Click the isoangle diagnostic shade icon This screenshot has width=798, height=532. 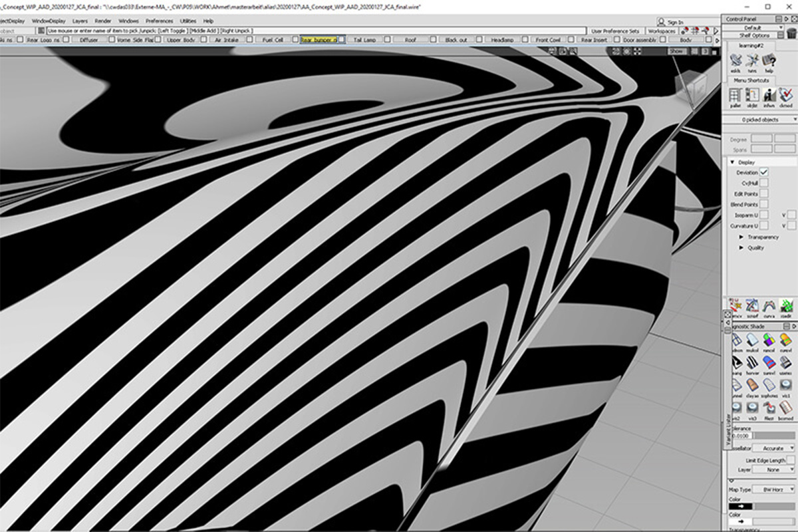(x=736, y=362)
